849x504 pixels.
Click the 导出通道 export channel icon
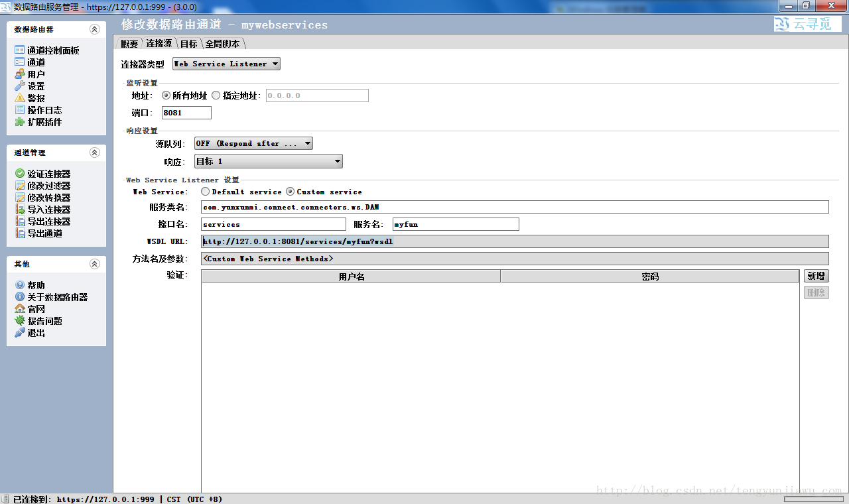coord(20,233)
